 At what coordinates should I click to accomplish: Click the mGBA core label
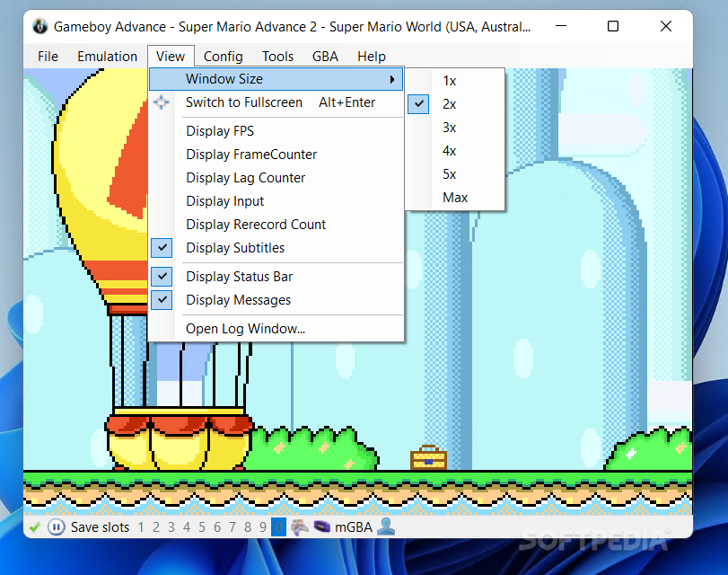click(354, 527)
